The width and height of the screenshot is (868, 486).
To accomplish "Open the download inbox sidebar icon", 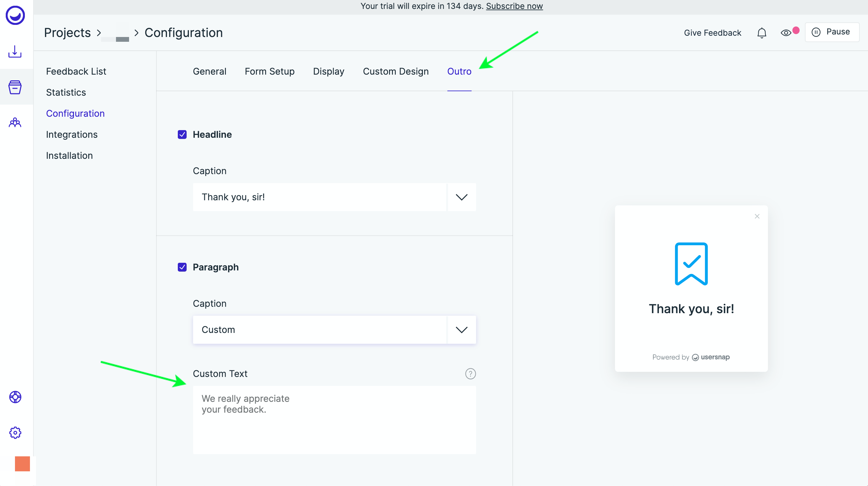I will (x=15, y=52).
